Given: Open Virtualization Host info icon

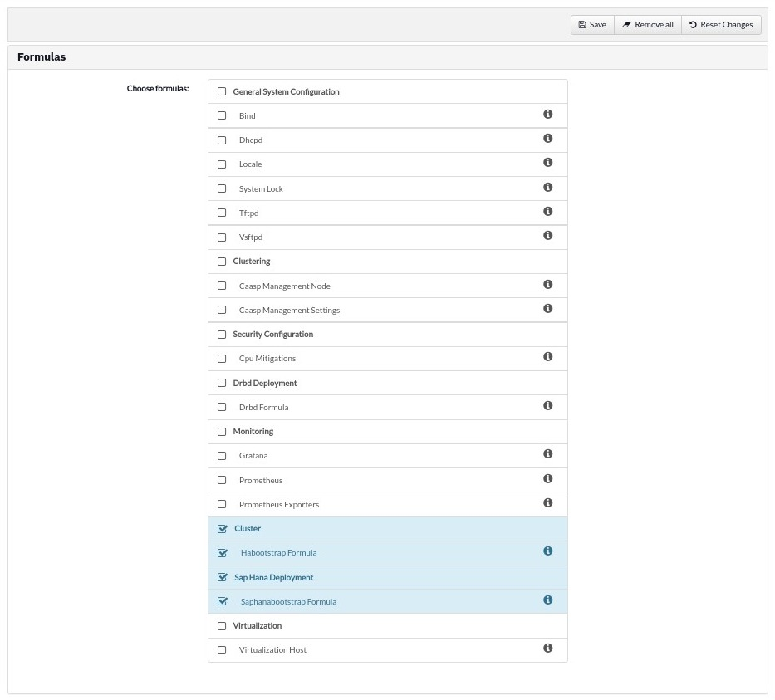Looking at the screenshot, I should [547, 649].
